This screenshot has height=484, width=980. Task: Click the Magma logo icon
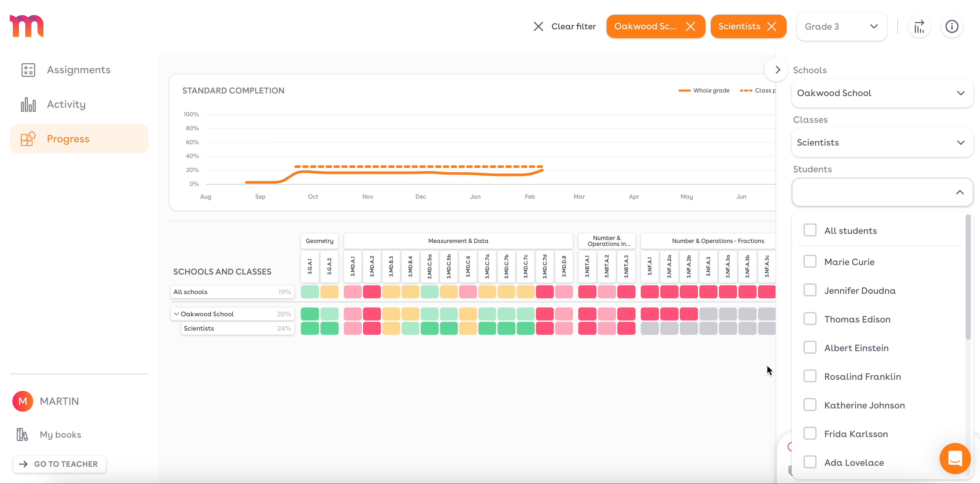(27, 26)
